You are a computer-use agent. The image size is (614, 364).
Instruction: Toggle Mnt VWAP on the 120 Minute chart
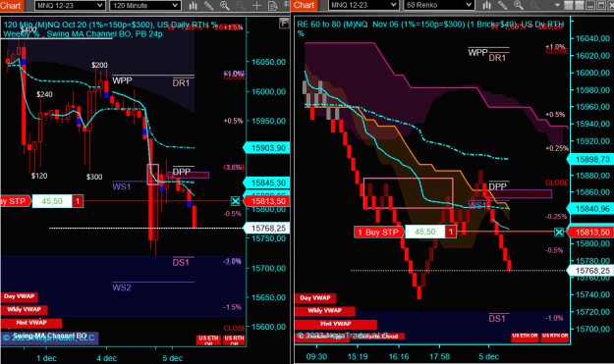pyautogui.click(x=30, y=323)
